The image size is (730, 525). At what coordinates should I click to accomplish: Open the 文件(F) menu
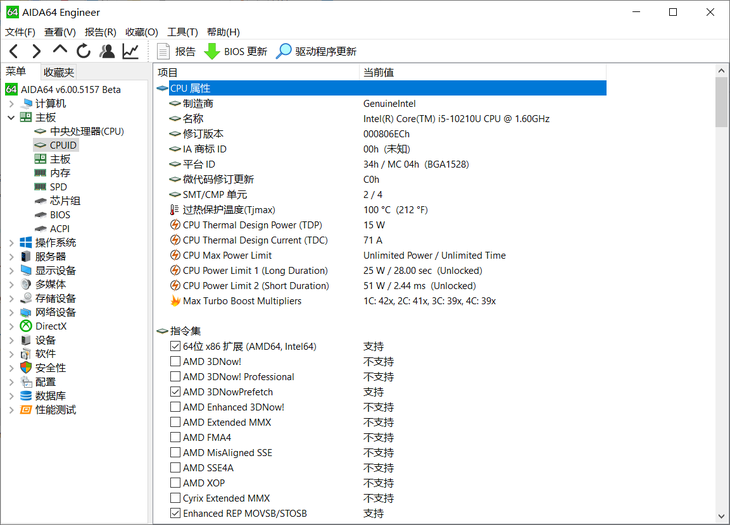tap(20, 32)
